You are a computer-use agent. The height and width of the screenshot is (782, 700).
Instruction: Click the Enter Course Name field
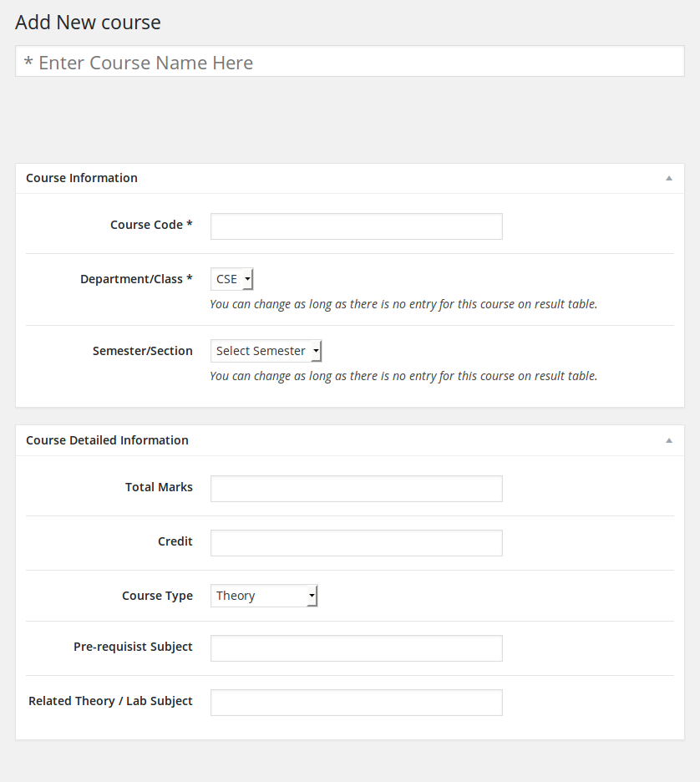point(349,63)
